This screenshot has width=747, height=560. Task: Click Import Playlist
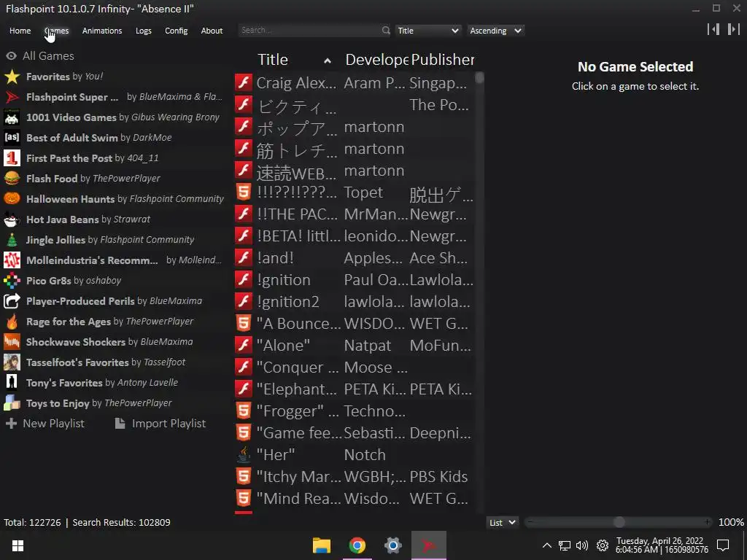click(x=160, y=424)
